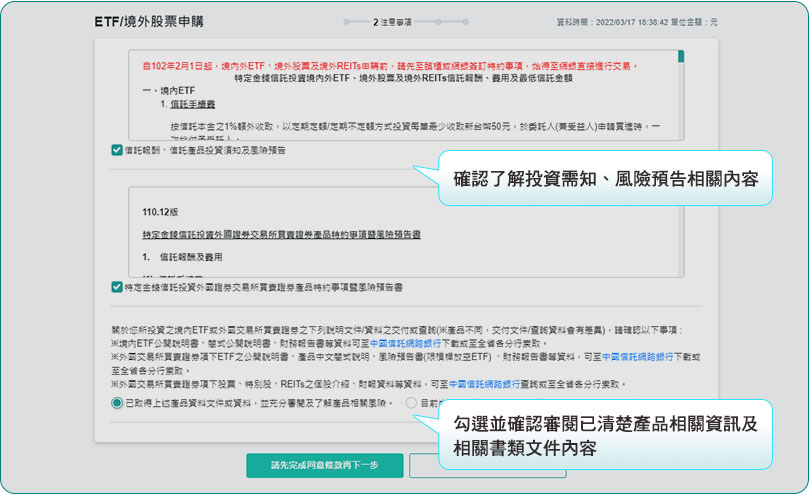This screenshot has width=810, height=495.
Task: Click the 請先完成同意條款再下一步 button
Action: point(324,466)
